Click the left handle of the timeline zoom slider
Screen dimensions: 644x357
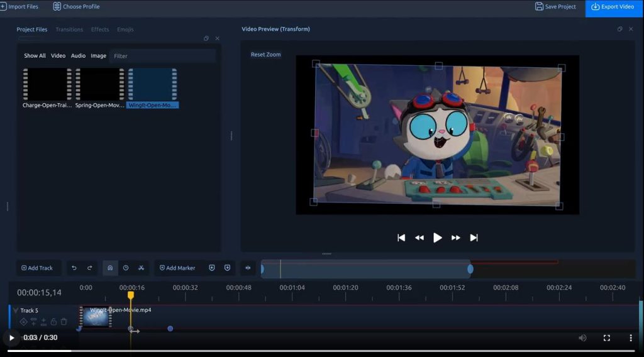point(262,269)
